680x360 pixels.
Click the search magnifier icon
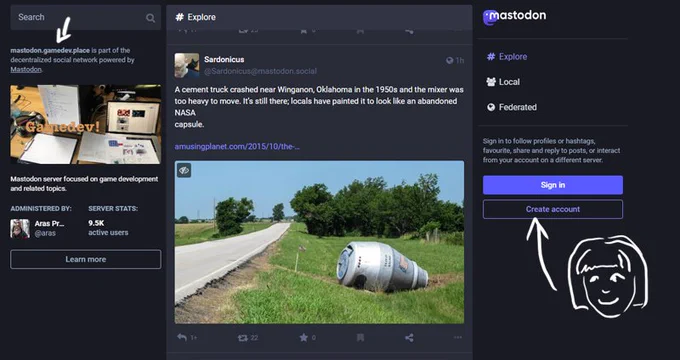click(x=150, y=18)
